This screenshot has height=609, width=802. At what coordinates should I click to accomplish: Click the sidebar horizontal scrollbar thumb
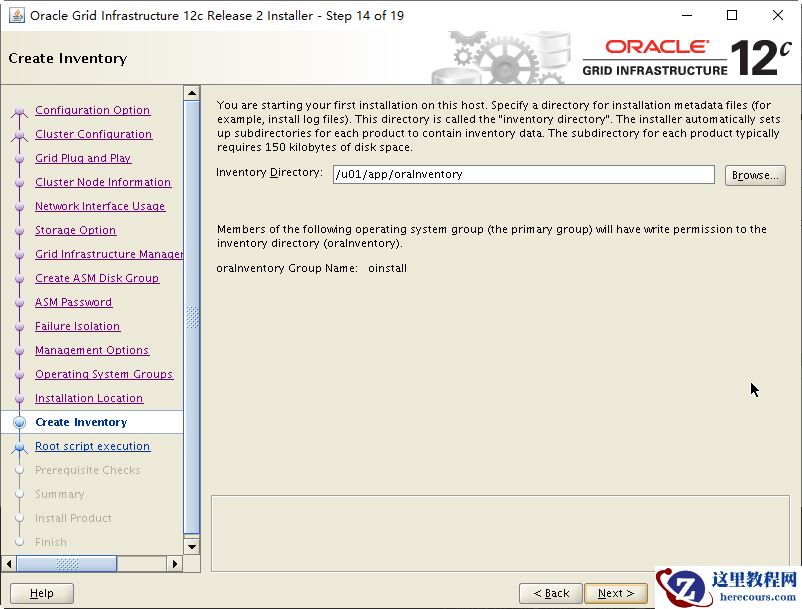(67, 564)
